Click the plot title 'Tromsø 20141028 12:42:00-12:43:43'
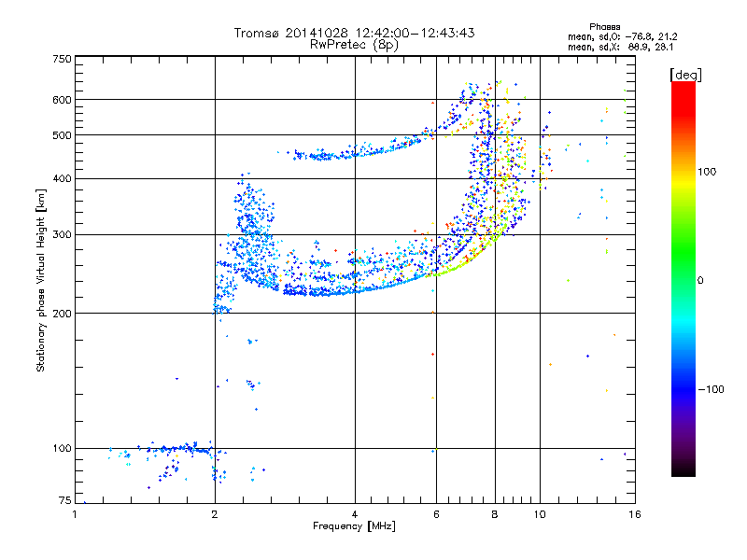 [354, 33]
